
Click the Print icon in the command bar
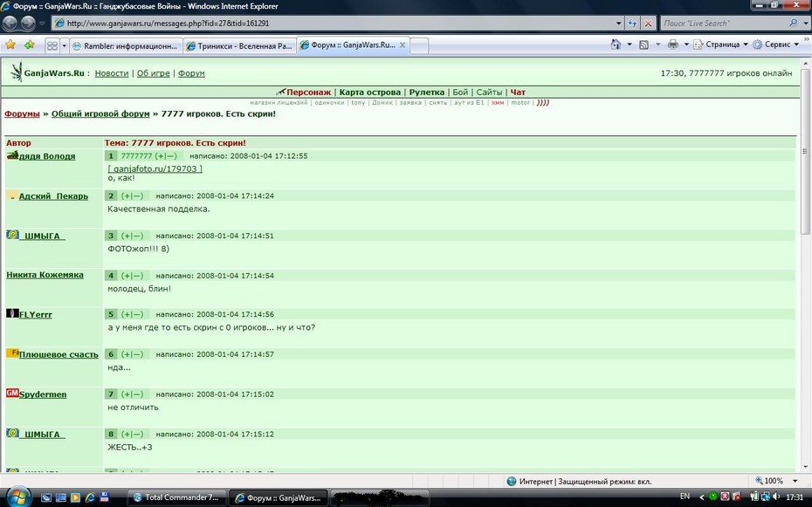[x=672, y=45]
